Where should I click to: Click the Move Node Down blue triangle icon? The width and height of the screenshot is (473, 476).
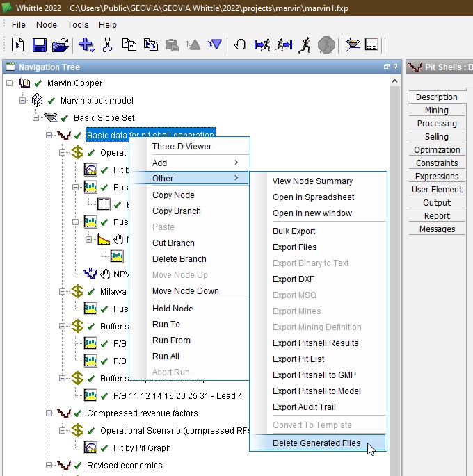215,45
